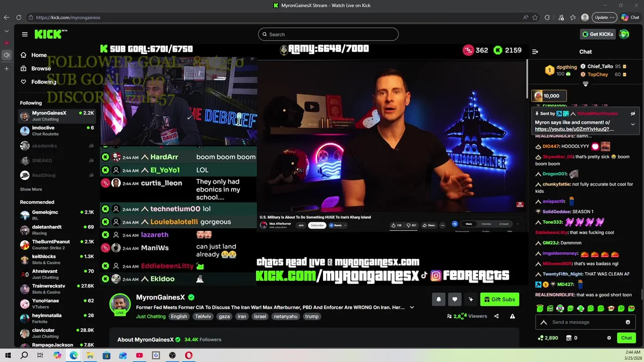Click dpgthing in gift leaderboard
The image size is (644, 362).
567,67
